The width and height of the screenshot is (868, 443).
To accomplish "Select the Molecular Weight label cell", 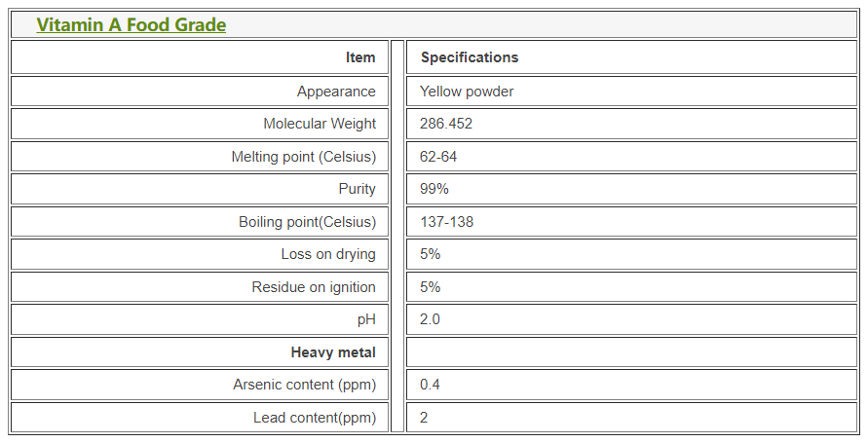I will click(319, 124).
